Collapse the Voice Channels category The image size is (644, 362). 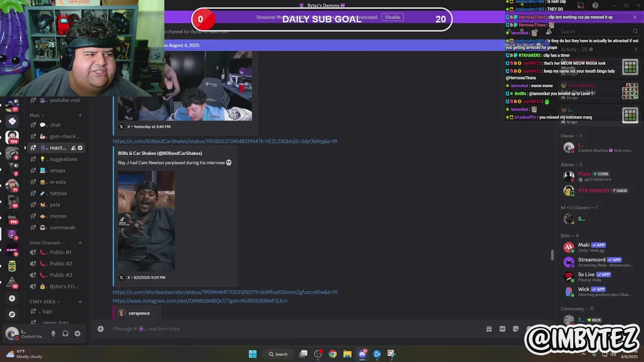coord(47,243)
